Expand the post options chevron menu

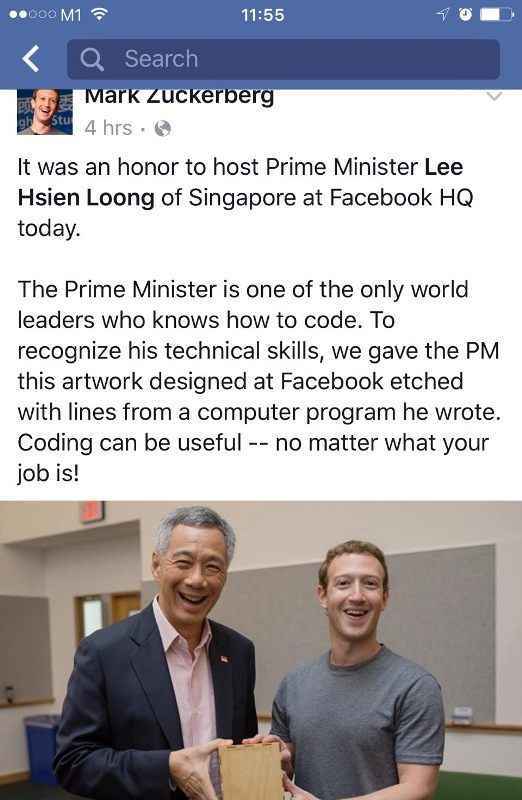pyautogui.click(x=494, y=96)
